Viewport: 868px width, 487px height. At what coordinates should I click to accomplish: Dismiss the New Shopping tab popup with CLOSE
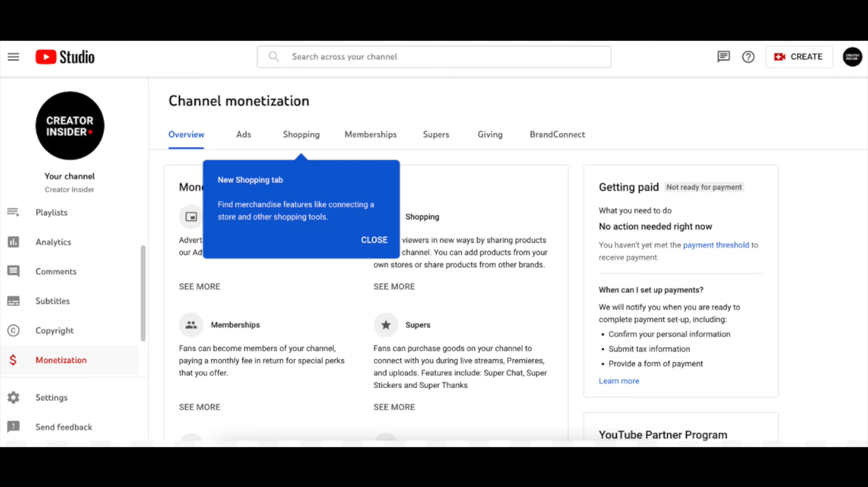374,240
